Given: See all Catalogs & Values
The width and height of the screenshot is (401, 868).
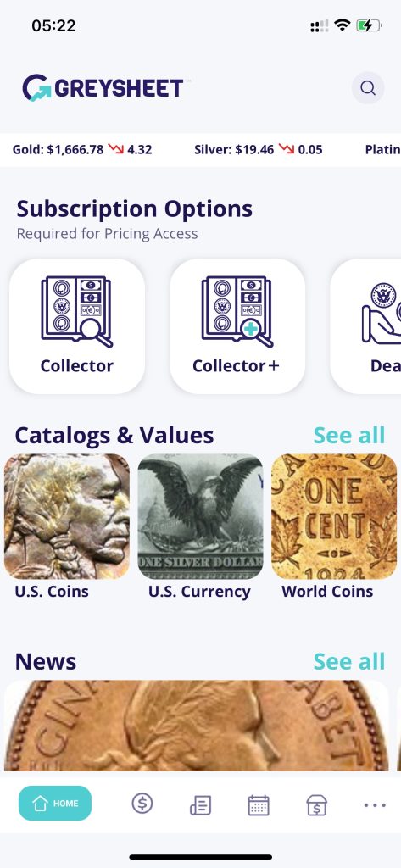Looking at the screenshot, I should (x=349, y=435).
